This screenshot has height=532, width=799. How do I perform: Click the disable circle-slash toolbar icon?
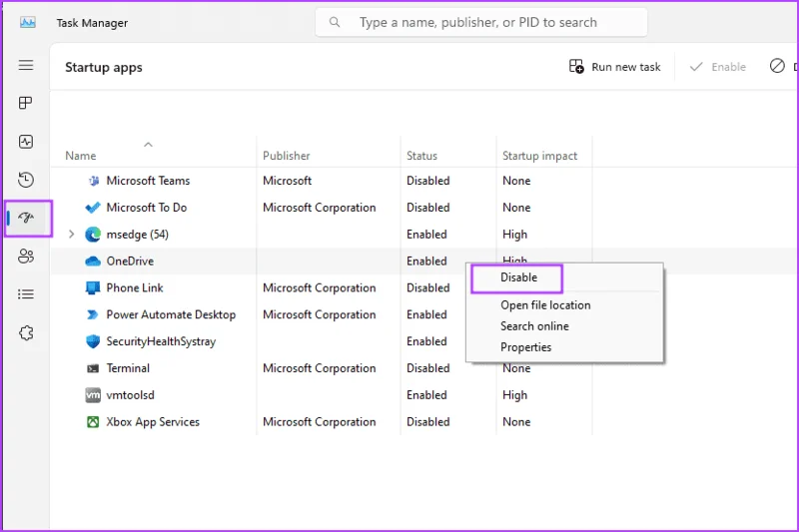[777, 66]
